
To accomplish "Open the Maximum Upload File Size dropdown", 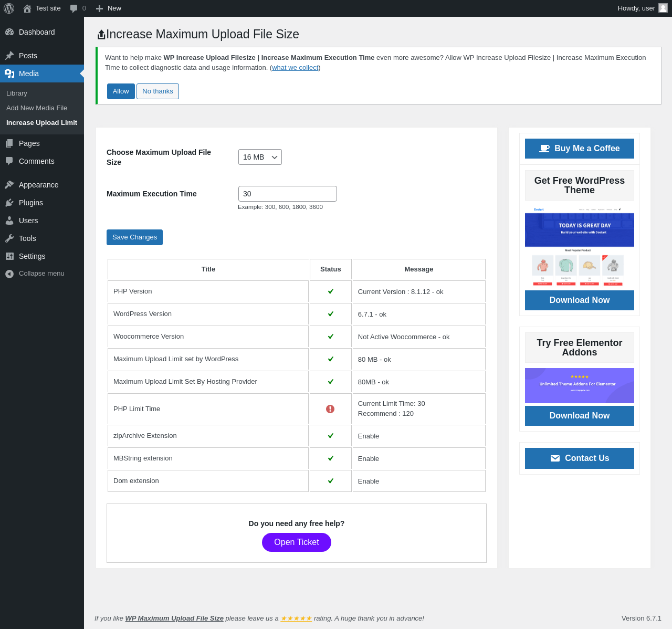I will pos(260,157).
